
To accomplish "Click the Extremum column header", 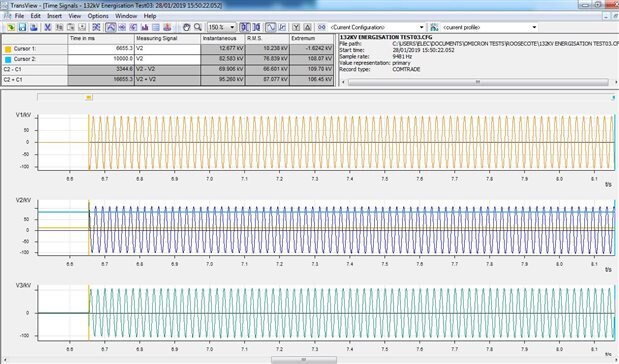I will (311, 39).
